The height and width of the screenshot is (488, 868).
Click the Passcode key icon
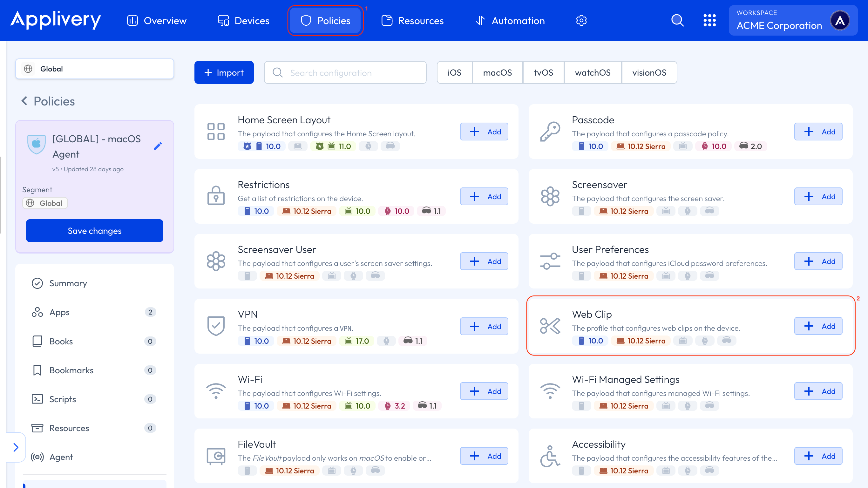click(x=550, y=131)
